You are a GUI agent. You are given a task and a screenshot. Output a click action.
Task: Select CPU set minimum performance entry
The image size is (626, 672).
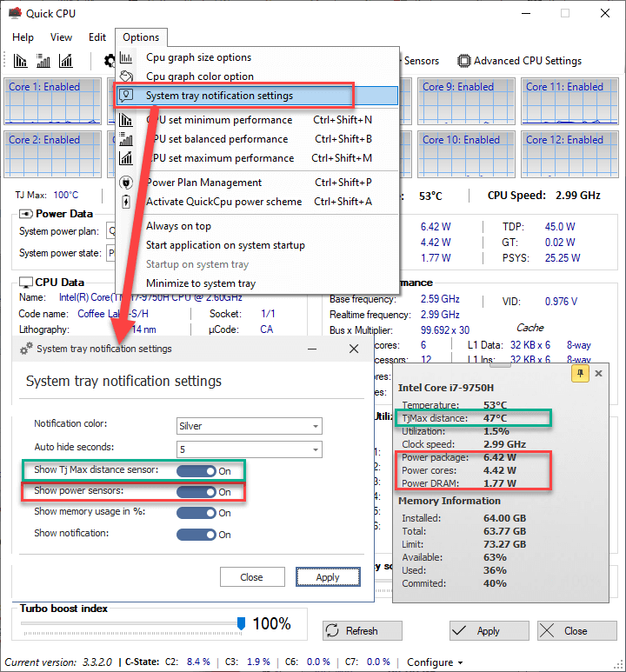(x=257, y=120)
